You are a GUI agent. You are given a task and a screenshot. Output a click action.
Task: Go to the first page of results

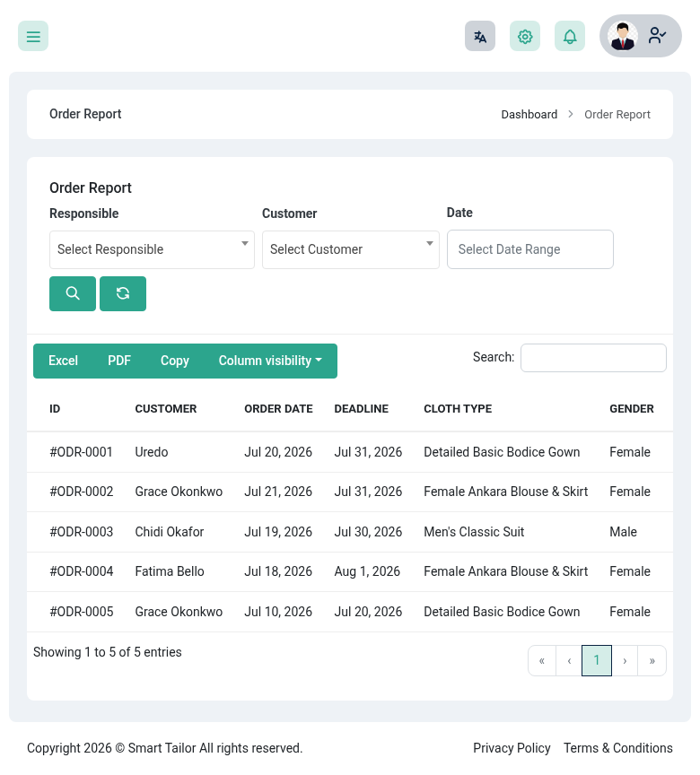(x=542, y=661)
